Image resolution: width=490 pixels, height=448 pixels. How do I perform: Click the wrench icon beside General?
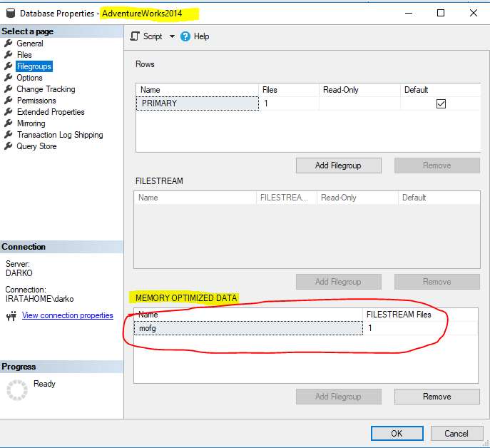coord(9,43)
